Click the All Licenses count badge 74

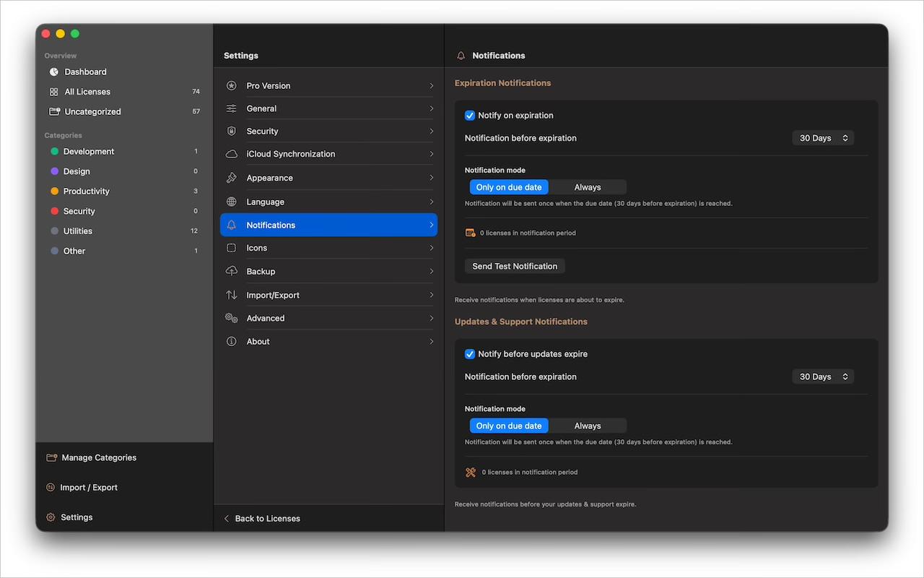pyautogui.click(x=196, y=92)
